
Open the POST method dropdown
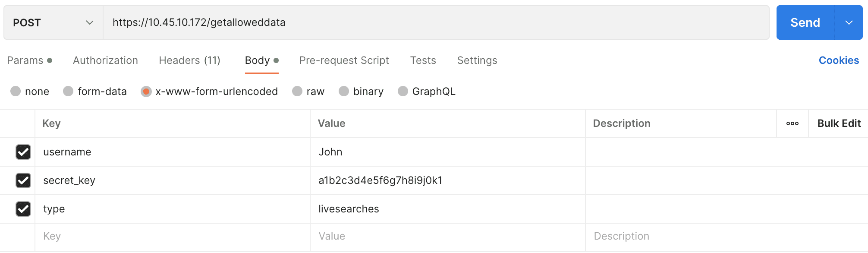[x=53, y=22]
